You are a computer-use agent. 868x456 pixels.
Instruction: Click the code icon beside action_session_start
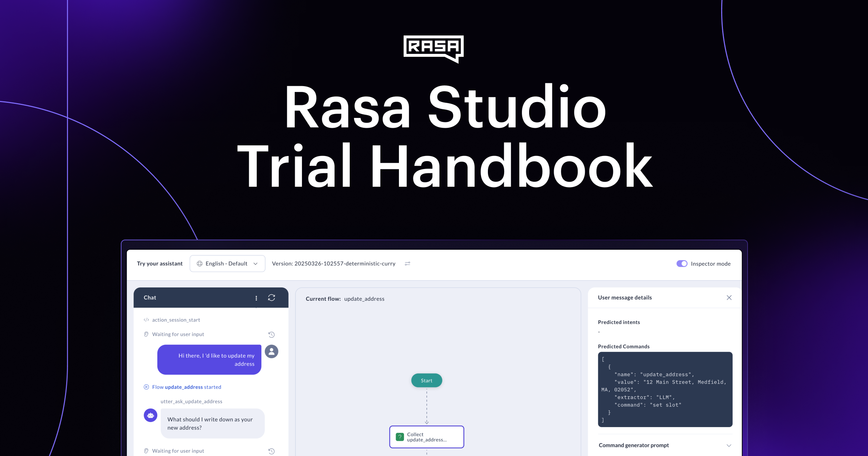pyautogui.click(x=146, y=320)
